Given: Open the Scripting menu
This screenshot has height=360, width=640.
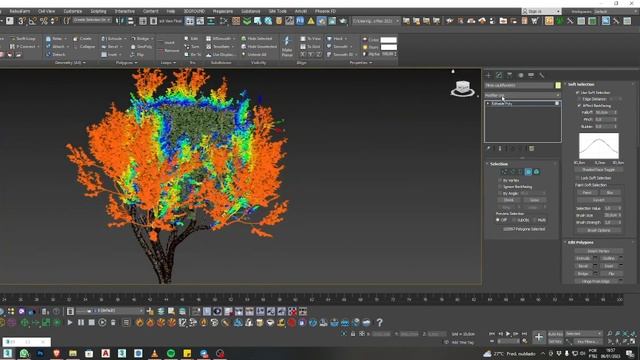Looking at the screenshot, I should 98,11.
